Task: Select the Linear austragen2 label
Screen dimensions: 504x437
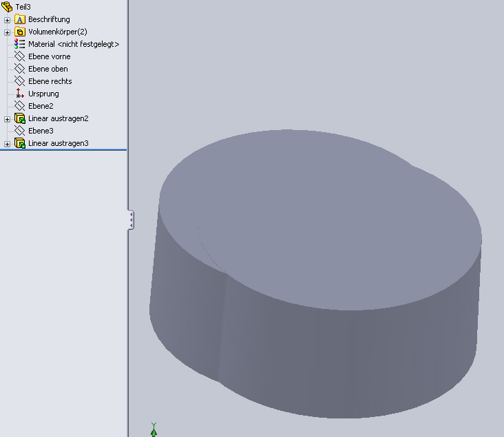Action: (x=59, y=118)
